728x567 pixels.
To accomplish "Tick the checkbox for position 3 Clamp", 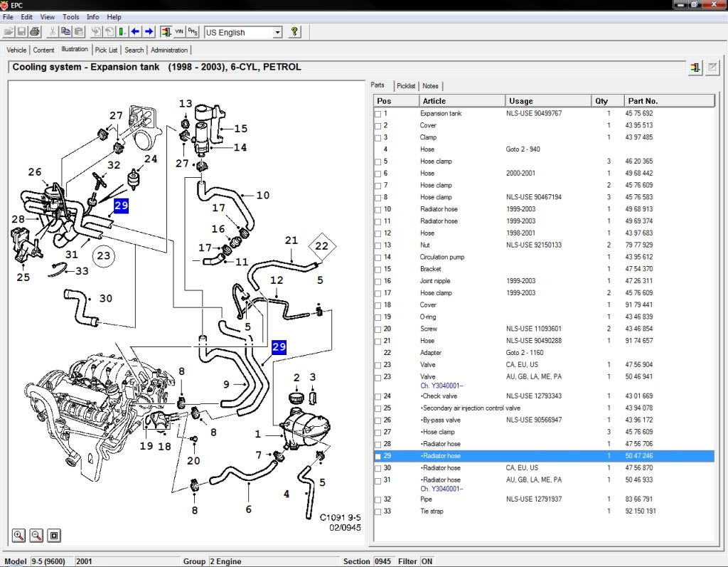I will point(378,138).
